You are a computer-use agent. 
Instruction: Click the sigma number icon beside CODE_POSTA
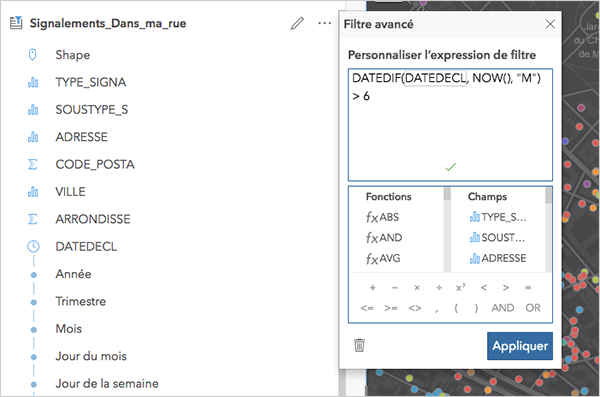tap(33, 165)
